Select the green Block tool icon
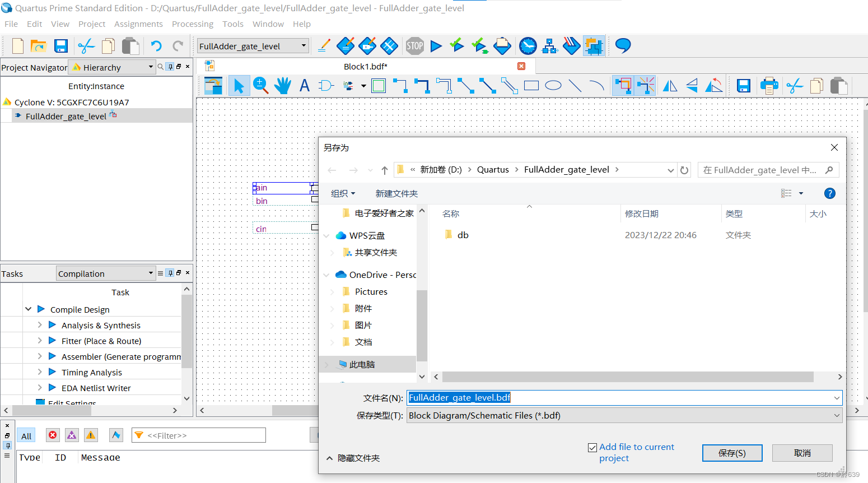Viewport: 868px width, 483px height. [379, 86]
